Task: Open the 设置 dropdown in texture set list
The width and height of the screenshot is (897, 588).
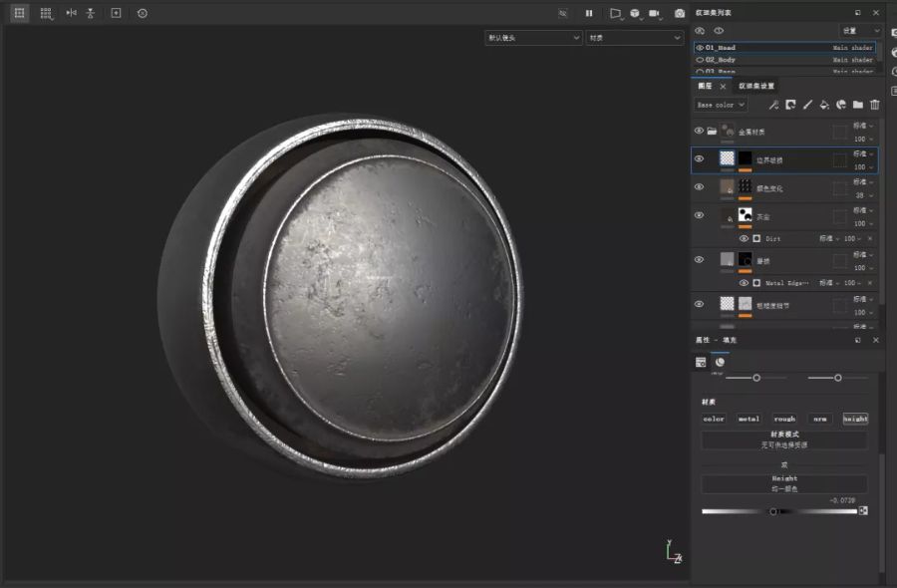Action: [860, 31]
